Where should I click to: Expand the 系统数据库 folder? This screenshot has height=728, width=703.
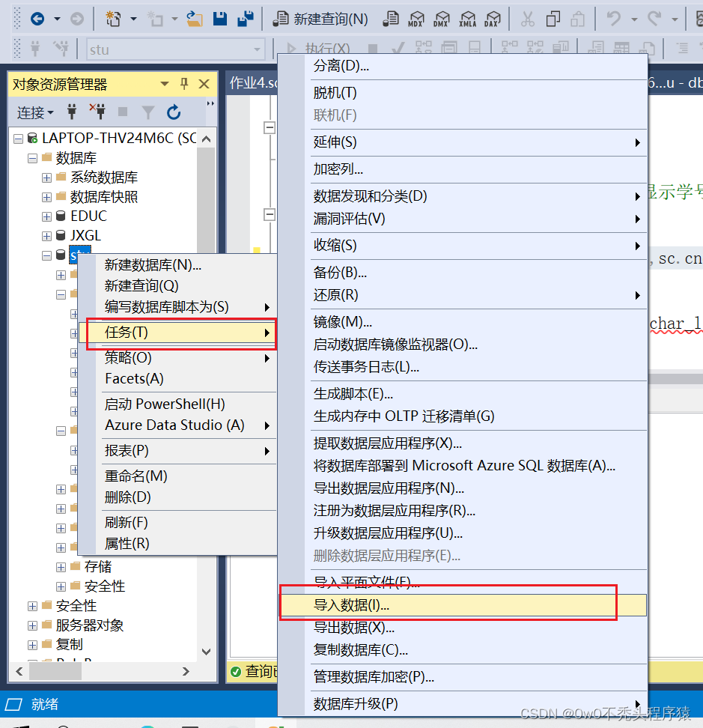pyautogui.click(x=46, y=178)
